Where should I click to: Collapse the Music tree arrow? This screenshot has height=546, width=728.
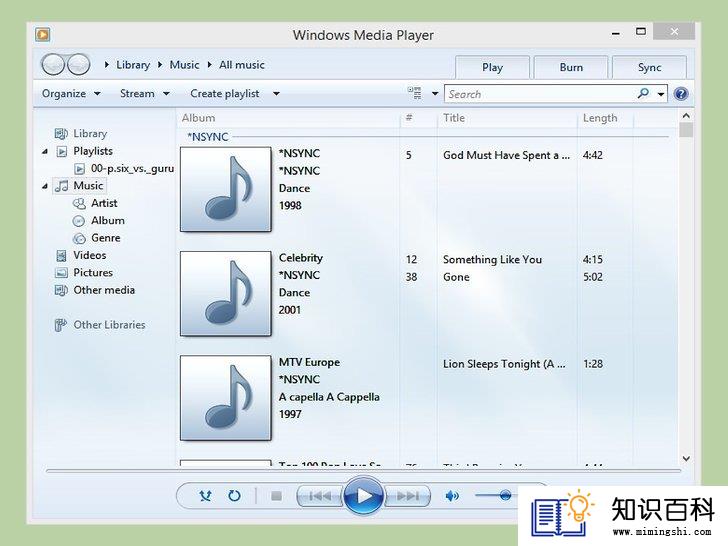click(45, 186)
